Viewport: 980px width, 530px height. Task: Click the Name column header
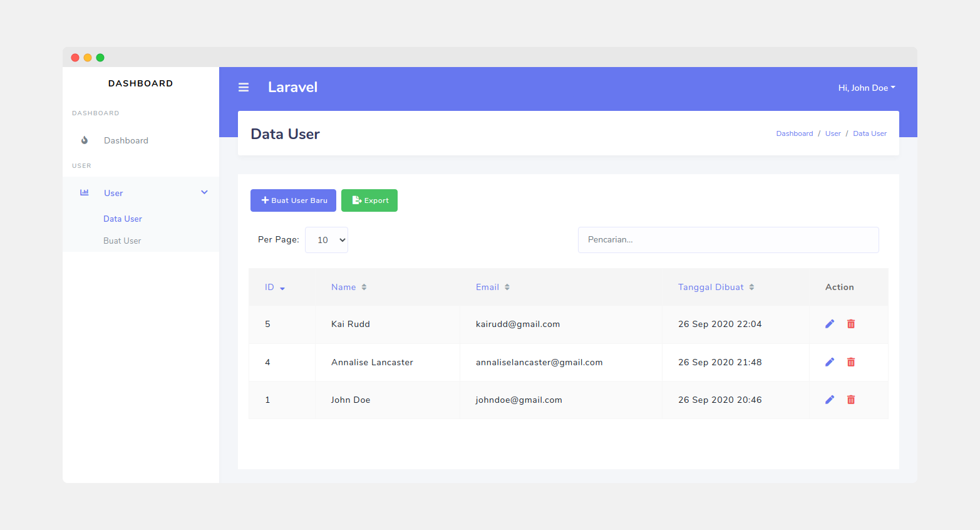344,287
